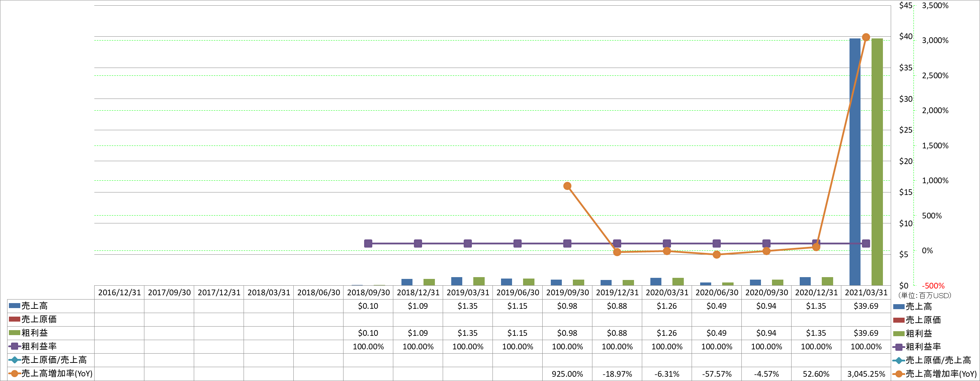The image size is (980, 381).
Task: Click the $0 label on the dollar axis
Action: (904, 285)
